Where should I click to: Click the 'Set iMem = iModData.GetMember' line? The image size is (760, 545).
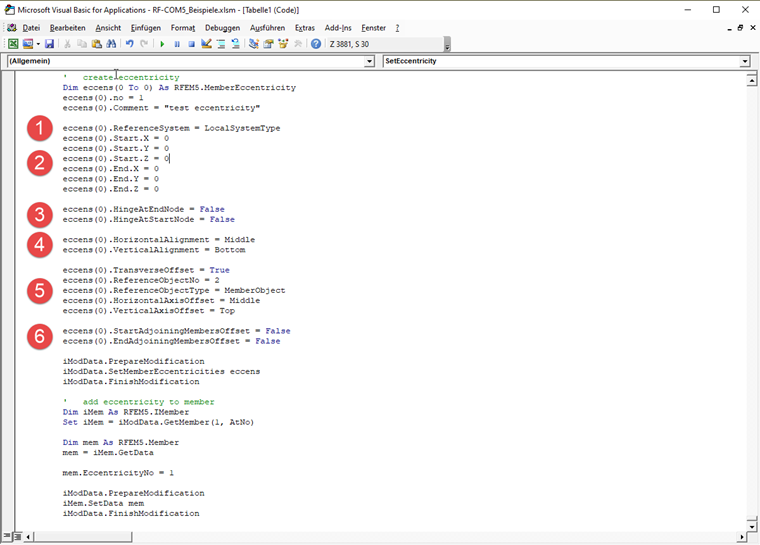click(158, 422)
